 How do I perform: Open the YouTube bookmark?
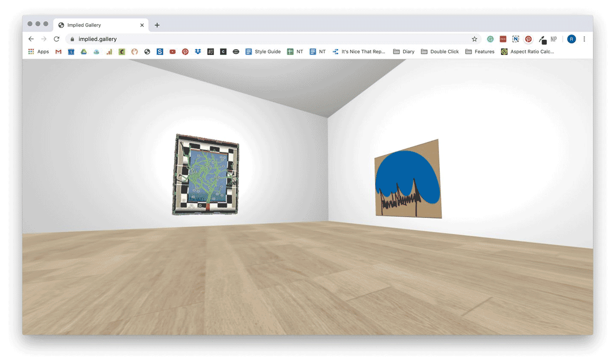[x=173, y=52]
